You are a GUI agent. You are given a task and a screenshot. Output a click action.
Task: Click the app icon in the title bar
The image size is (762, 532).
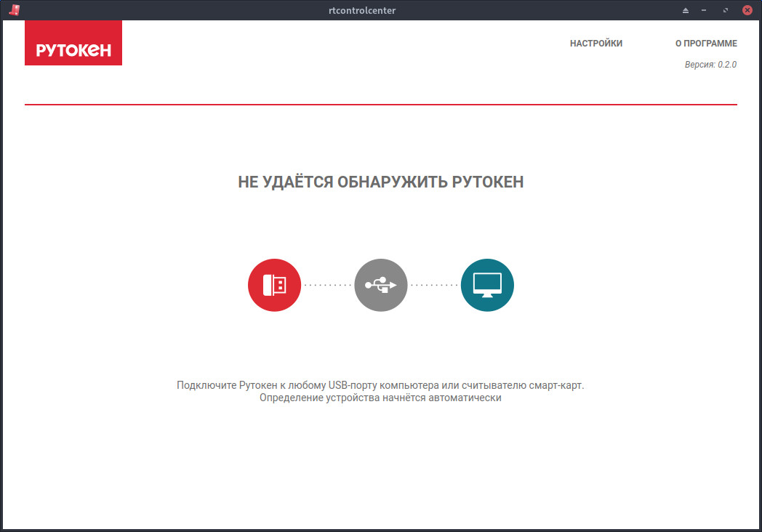click(15, 10)
